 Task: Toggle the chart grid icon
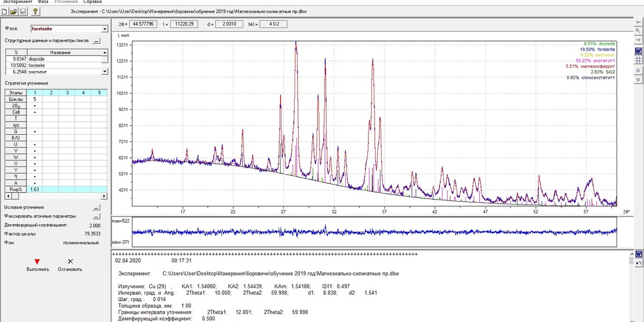638,60
